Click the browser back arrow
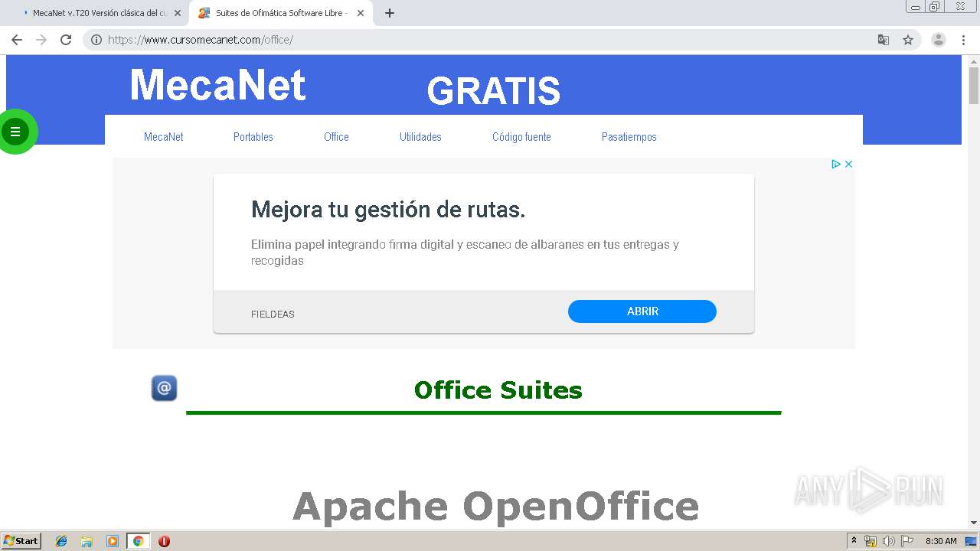 pos(17,40)
